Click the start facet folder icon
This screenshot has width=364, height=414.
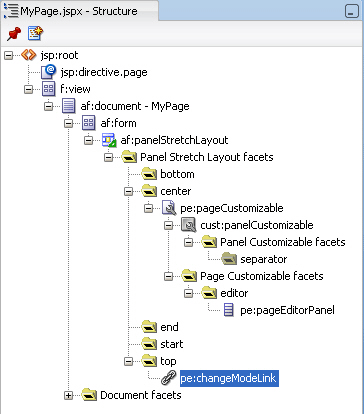coord(149,344)
